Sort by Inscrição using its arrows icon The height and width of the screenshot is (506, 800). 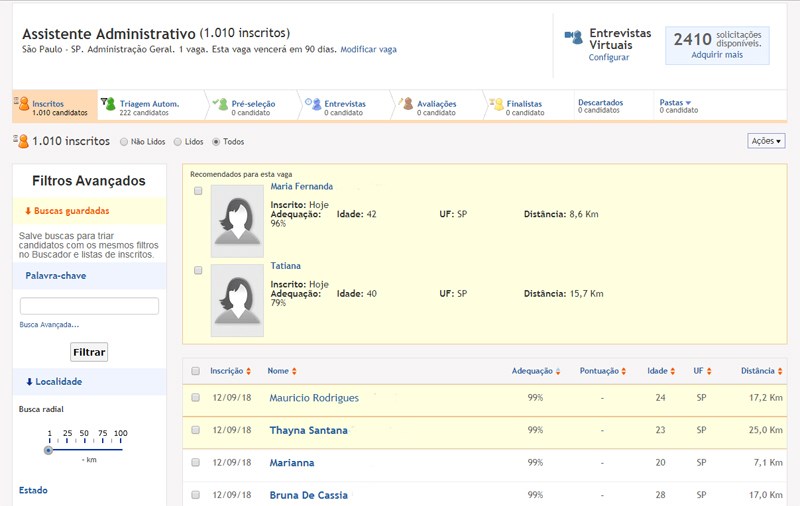248,371
